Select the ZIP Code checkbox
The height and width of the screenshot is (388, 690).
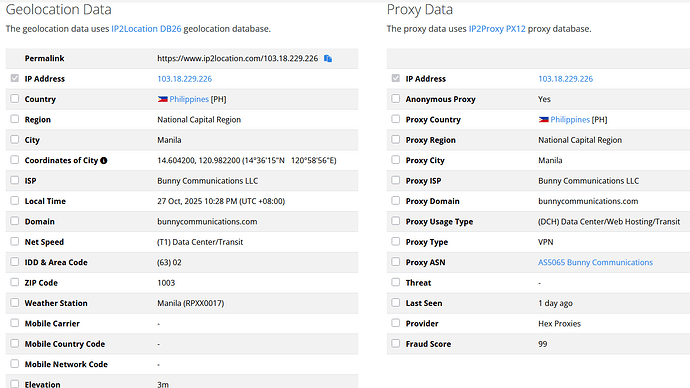15,282
